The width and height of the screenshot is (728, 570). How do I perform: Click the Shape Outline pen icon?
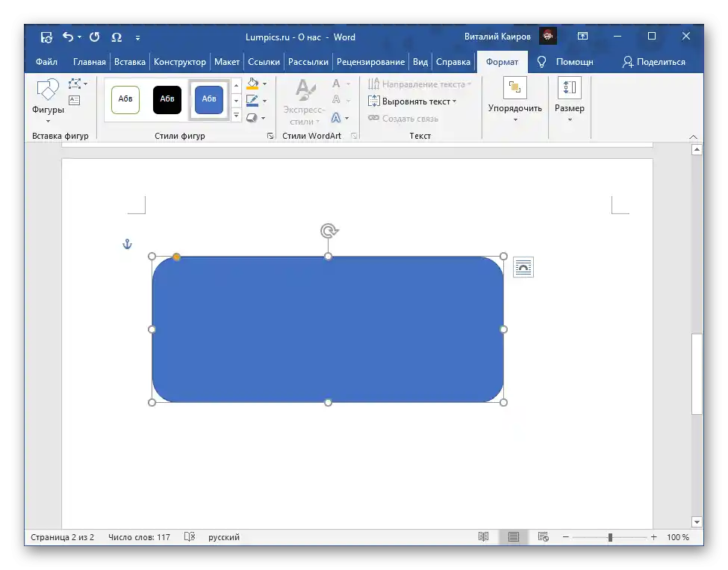(252, 101)
